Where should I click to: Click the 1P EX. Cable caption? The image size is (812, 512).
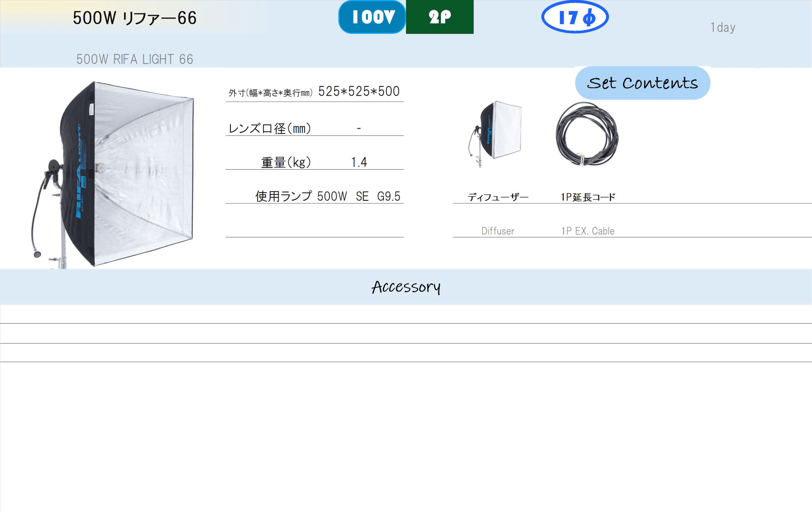point(588,231)
